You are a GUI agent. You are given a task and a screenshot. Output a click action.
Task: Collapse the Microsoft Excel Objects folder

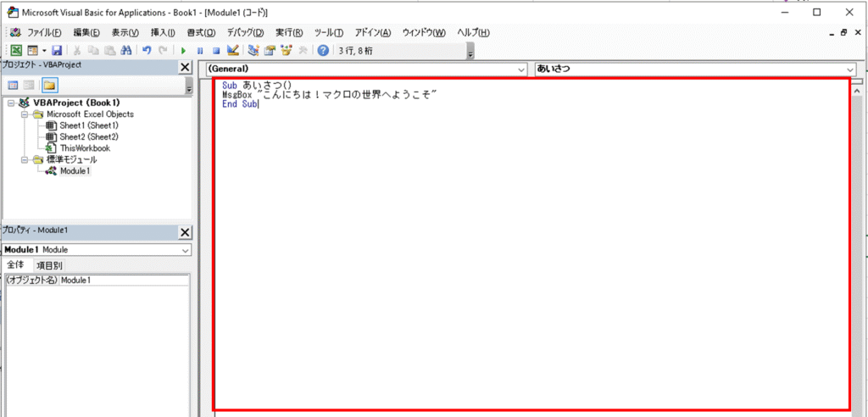25,114
